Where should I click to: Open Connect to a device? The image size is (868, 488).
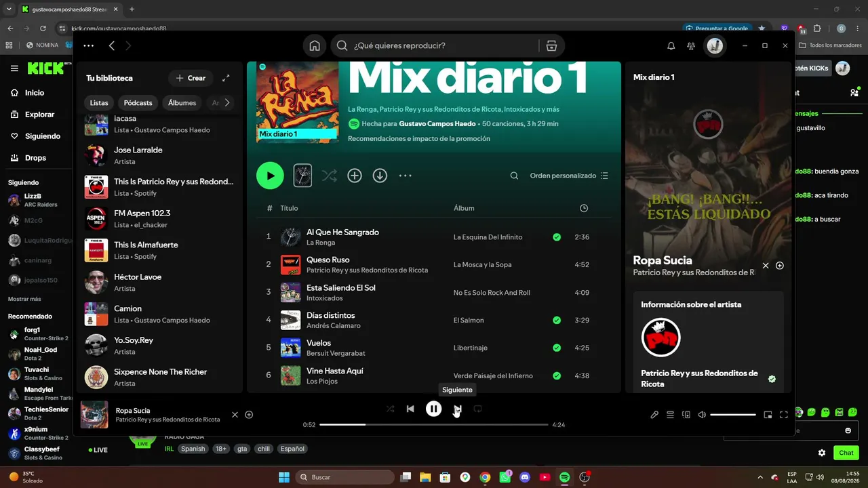[686, 415]
